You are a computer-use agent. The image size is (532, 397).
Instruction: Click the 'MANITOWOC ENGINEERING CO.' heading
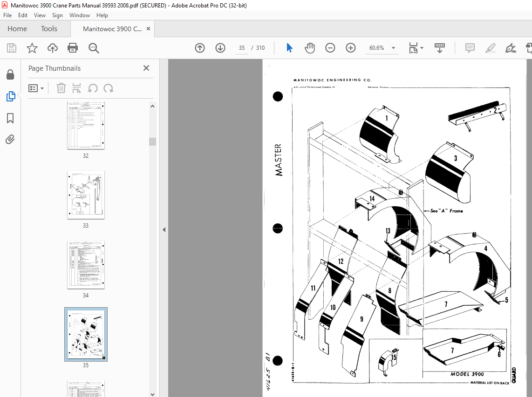(x=333, y=80)
